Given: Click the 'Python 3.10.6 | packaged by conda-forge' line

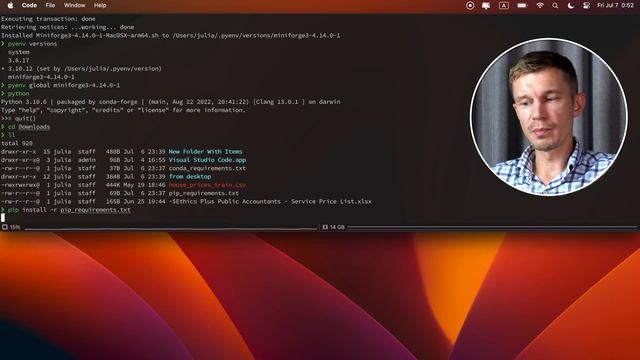Looking at the screenshot, I should point(170,102).
